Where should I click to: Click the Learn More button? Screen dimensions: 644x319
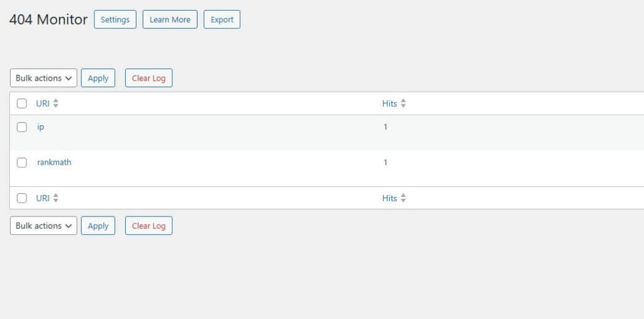(170, 20)
